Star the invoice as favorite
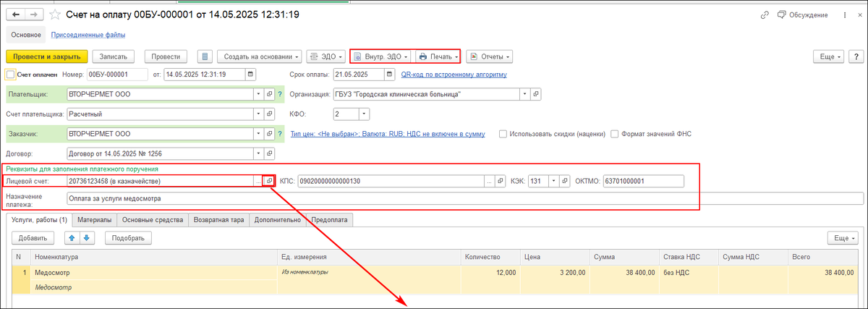 54,14
